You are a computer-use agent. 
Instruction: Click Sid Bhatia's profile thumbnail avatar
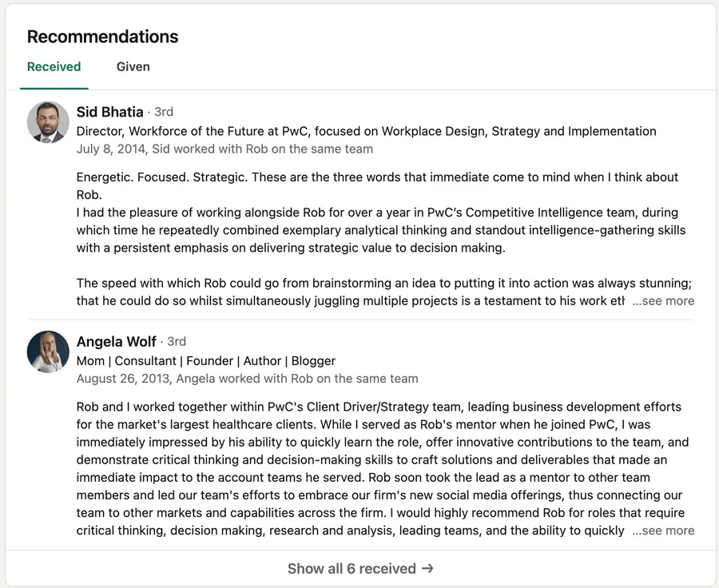tap(48, 121)
